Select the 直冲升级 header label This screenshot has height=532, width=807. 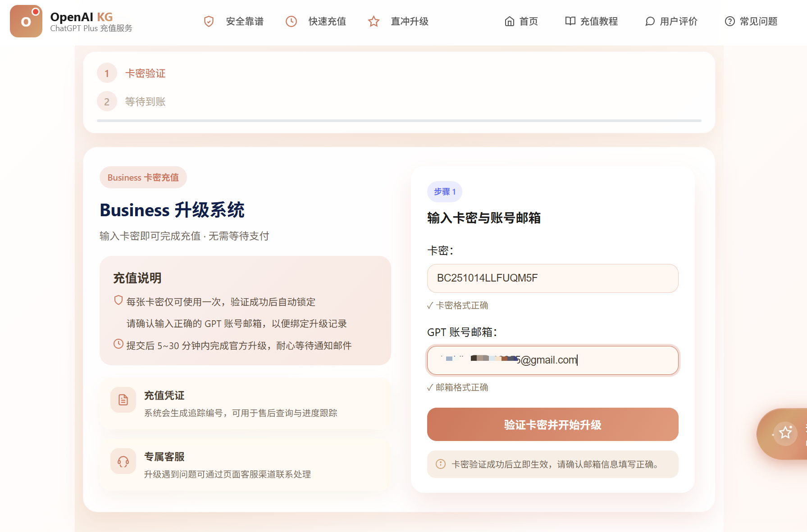410,21
